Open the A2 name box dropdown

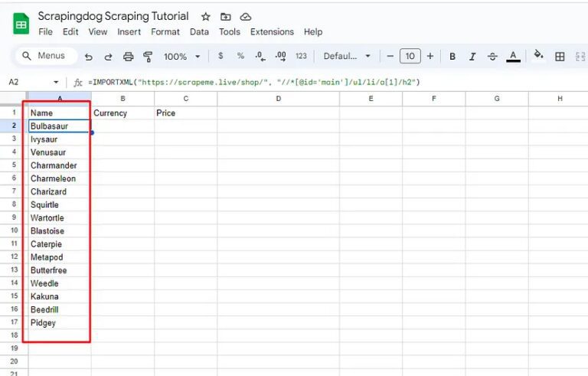(x=56, y=82)
